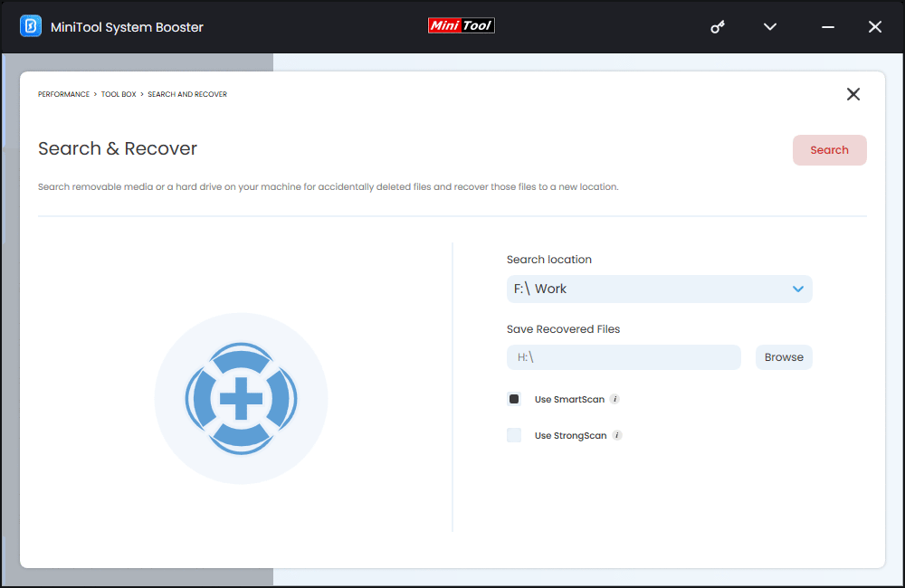Open the Search location dropdown

pyautogui.click(x=659, y=289)
